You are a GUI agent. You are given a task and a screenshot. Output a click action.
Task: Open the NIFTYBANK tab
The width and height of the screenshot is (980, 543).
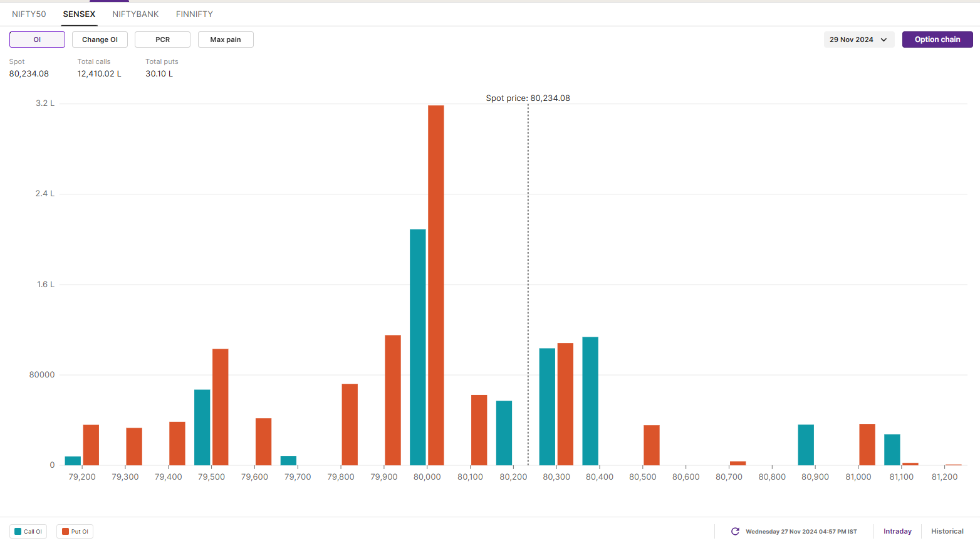(135, 14)
